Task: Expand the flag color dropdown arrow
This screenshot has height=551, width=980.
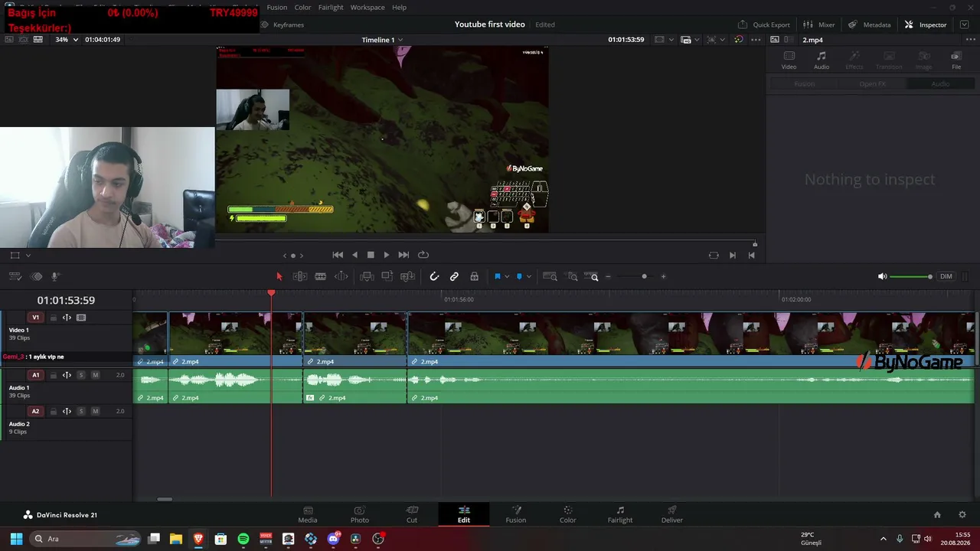Action: pyautogui.click(x=507, y=276)
